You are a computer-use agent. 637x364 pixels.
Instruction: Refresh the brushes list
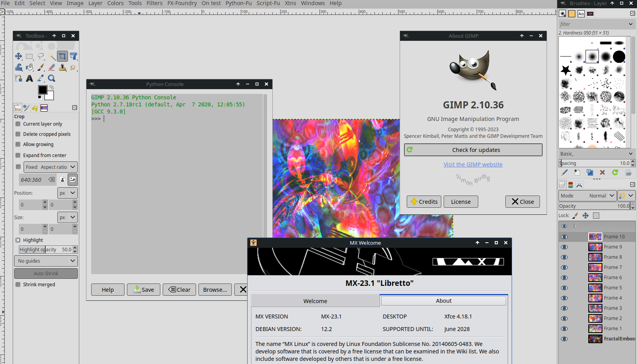tap(615, 172)
